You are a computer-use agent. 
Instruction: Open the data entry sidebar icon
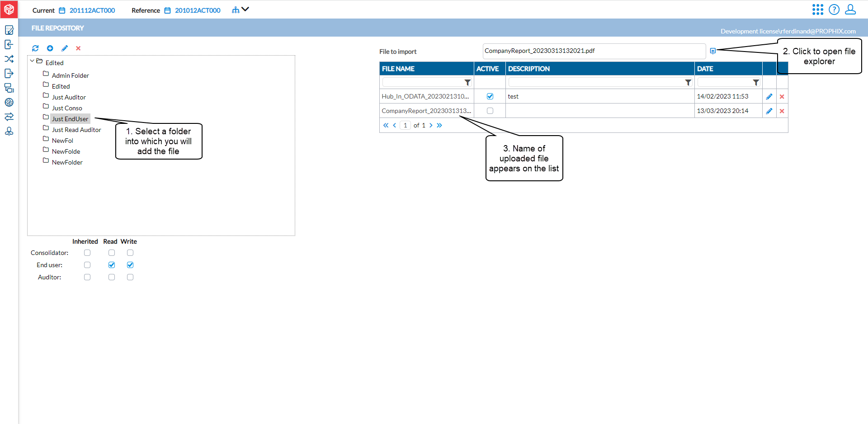pos(9,30)
